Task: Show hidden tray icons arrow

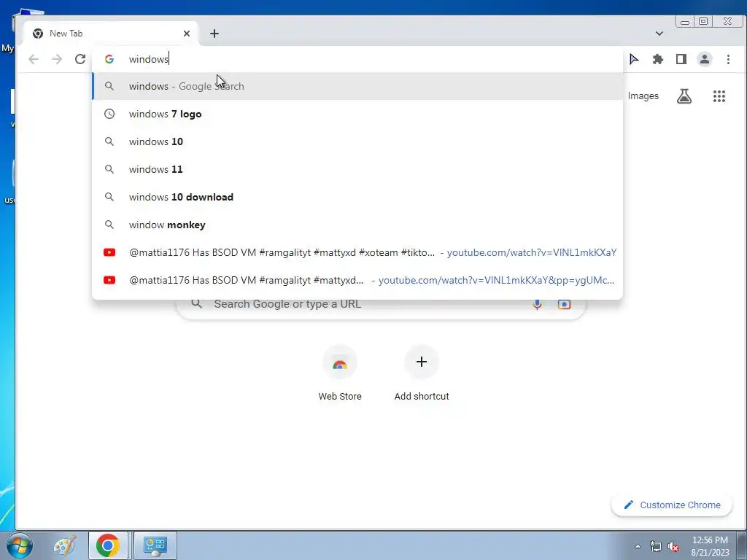Action: pos(638,546)
